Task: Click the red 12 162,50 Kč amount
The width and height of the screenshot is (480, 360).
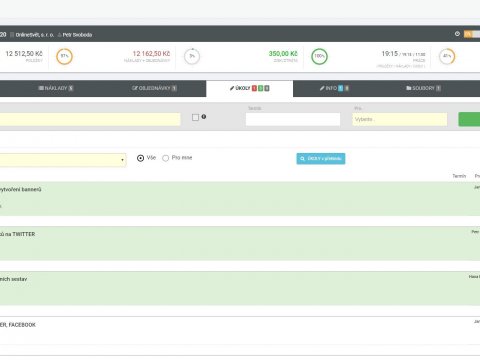Action: [151, 54]
